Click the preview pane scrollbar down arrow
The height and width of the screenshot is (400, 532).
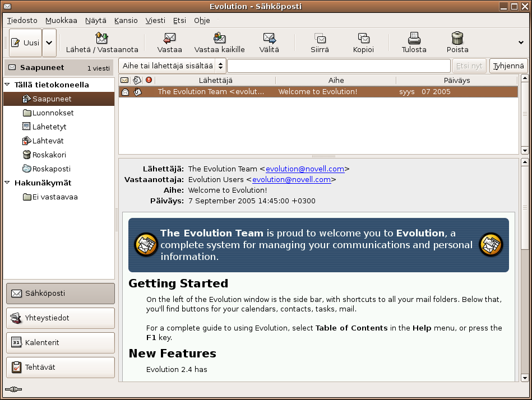point(525,378)
